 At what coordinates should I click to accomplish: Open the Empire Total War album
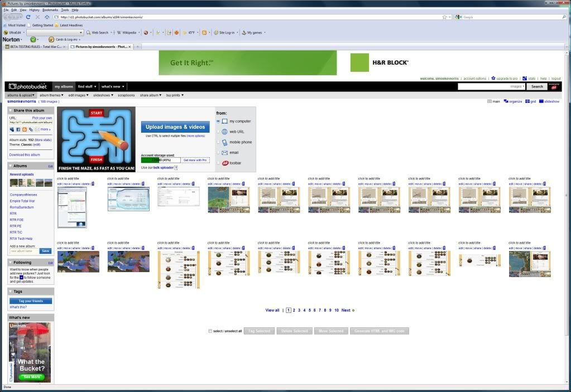(22, 201)
